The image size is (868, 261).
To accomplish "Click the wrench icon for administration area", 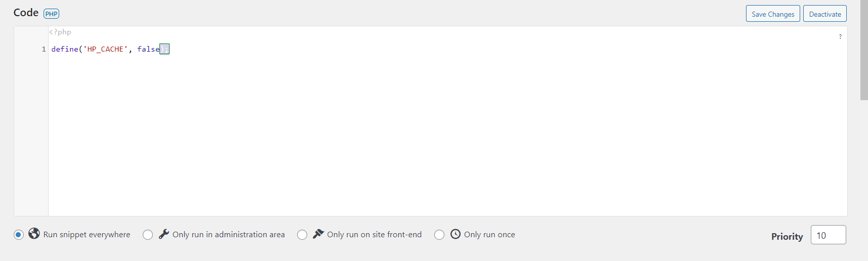I will pyautogui.click(x=164, y=234).
